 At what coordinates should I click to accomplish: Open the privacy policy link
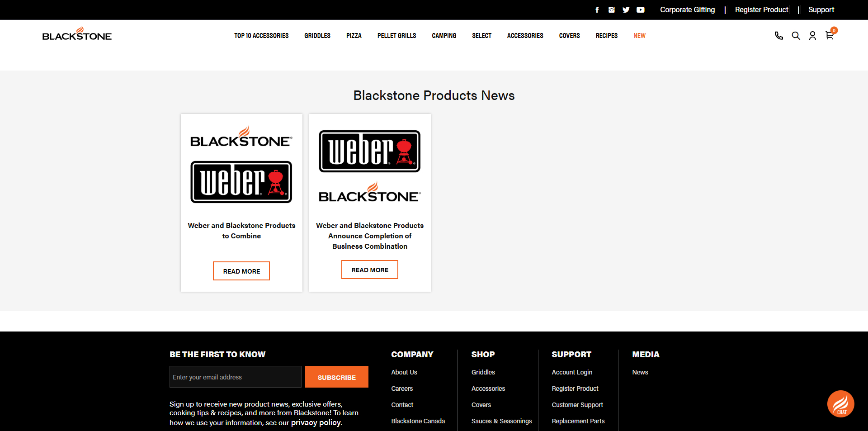coord(316,422)
